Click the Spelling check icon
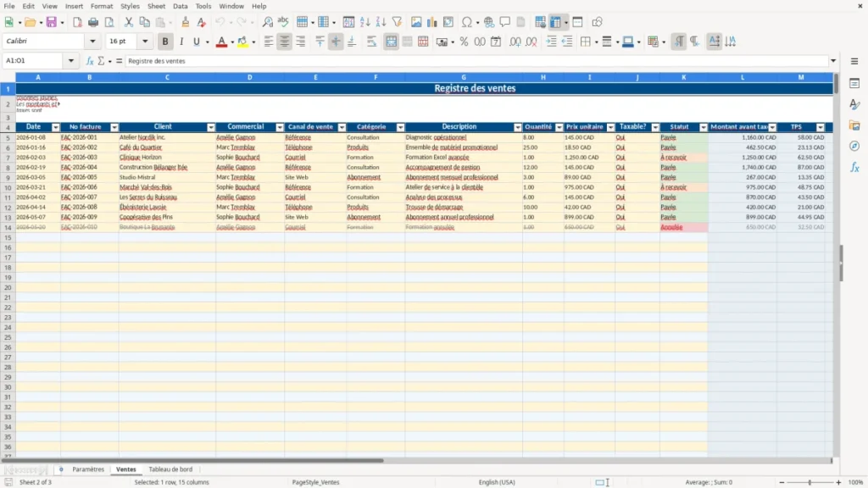 [x=283, y=22]
